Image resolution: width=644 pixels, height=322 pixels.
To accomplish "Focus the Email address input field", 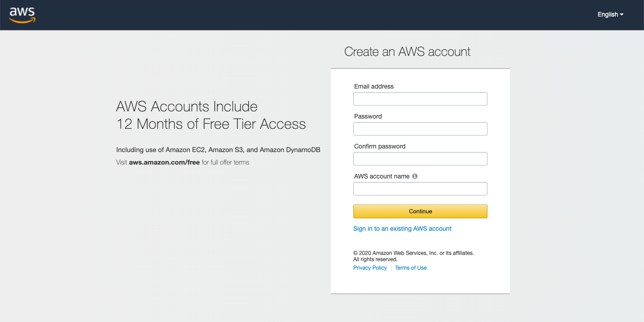I will point(420,99).
